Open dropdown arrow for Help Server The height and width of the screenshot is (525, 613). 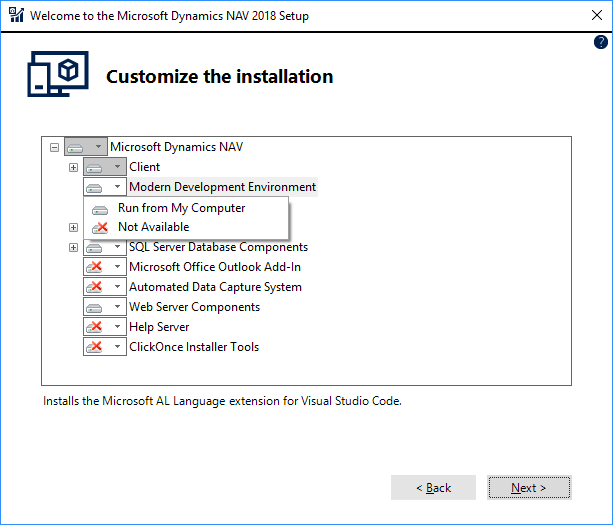(x=117, y=326)
